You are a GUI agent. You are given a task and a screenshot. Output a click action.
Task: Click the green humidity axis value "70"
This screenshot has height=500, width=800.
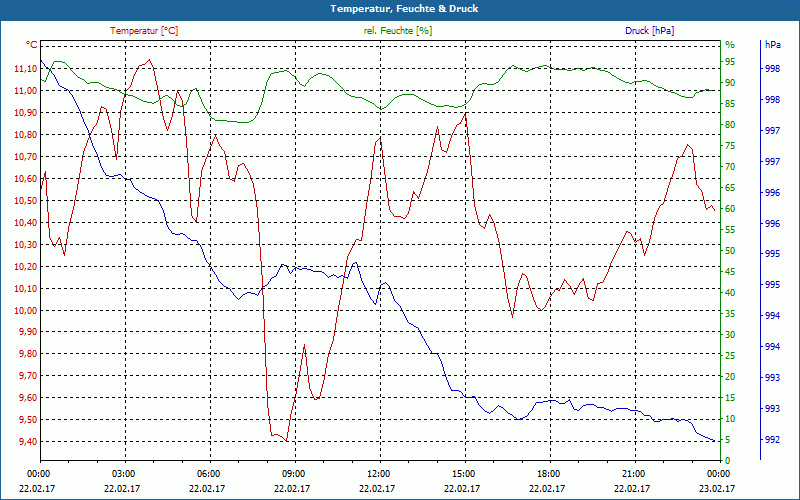coord(730,167)
